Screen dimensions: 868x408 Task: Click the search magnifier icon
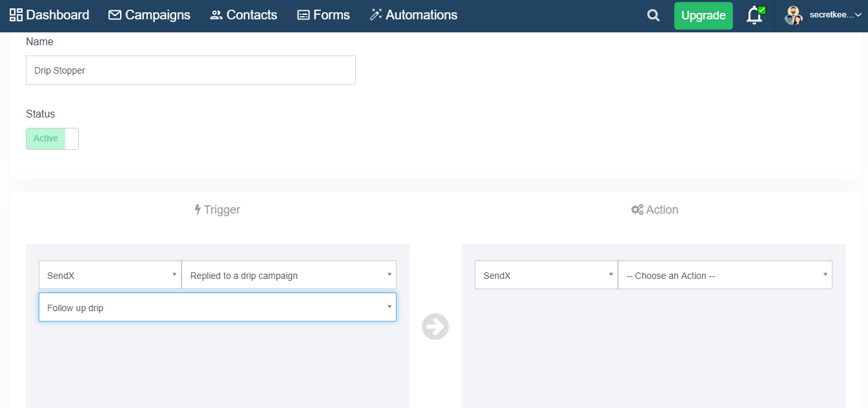654,15
